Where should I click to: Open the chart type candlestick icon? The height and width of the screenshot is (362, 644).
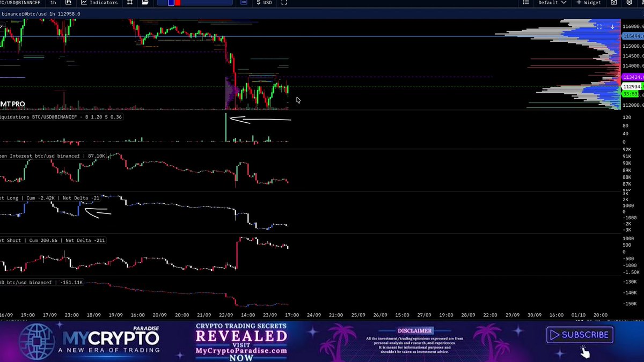[x=68, y=3]
